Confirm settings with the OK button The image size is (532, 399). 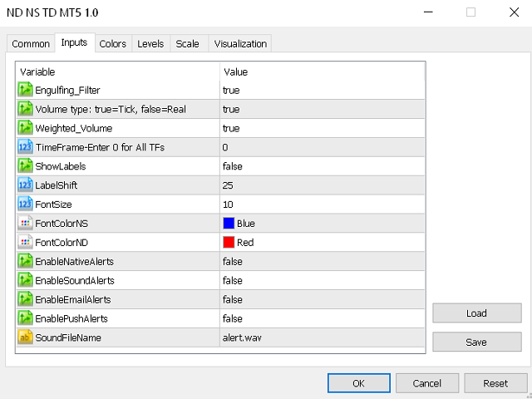(x=358, y=383)
